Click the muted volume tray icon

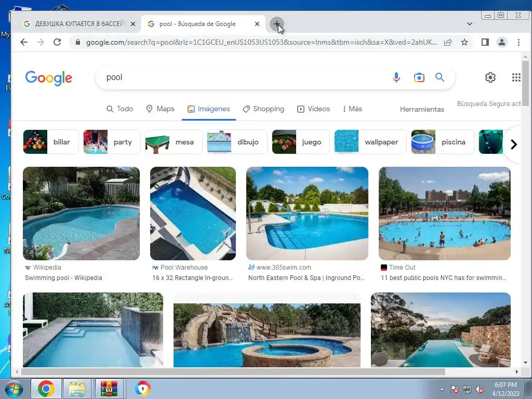[x=480, y=390]
